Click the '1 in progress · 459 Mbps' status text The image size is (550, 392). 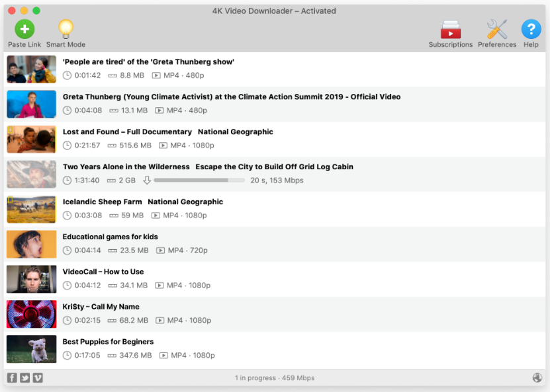(x=275, y=377)
